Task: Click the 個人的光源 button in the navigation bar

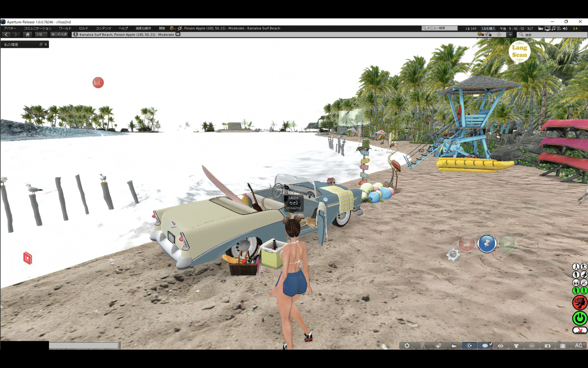Action: point(59,34)
